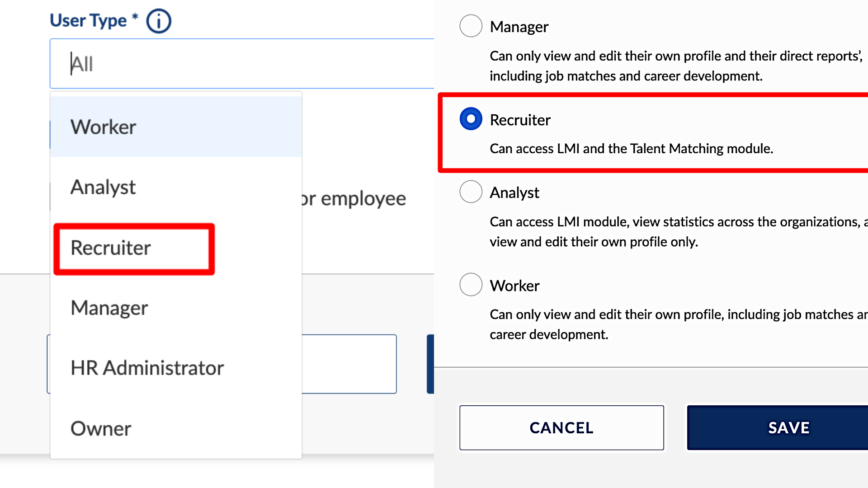The height and width of the screenshot is (488, 868).
Task: Choose HR Administrator from the dropdown
Action: pyautogui.click(x=147, y=368)
